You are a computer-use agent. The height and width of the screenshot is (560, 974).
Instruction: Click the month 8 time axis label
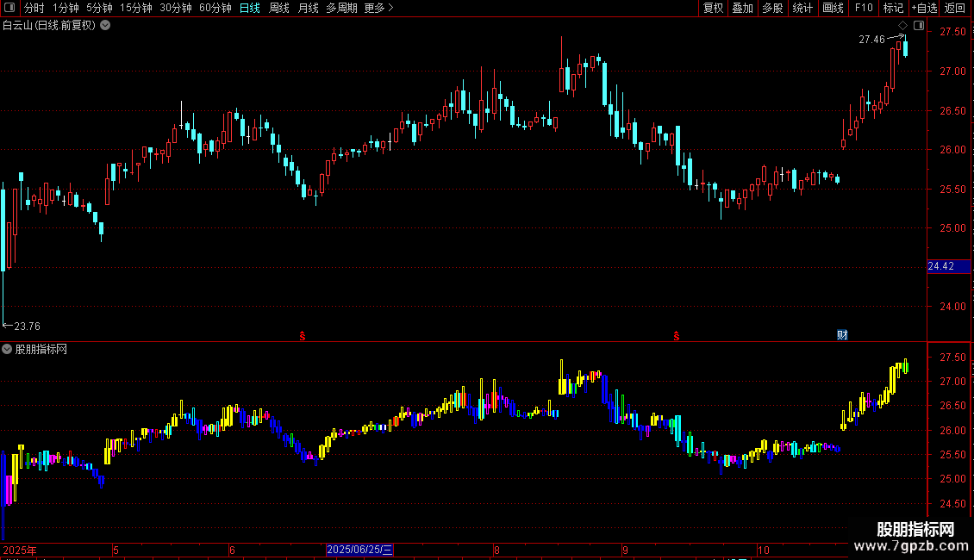coord(496,550)
